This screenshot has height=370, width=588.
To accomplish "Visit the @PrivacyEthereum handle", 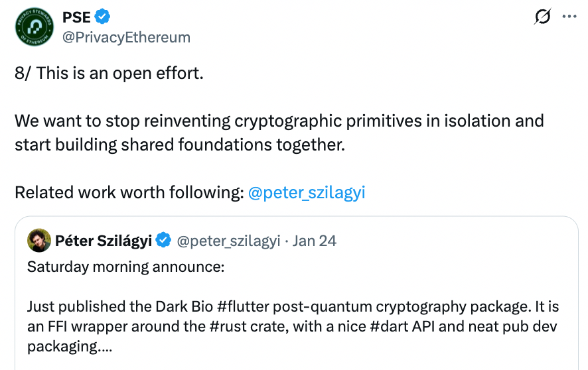I will tap(125, 37).
